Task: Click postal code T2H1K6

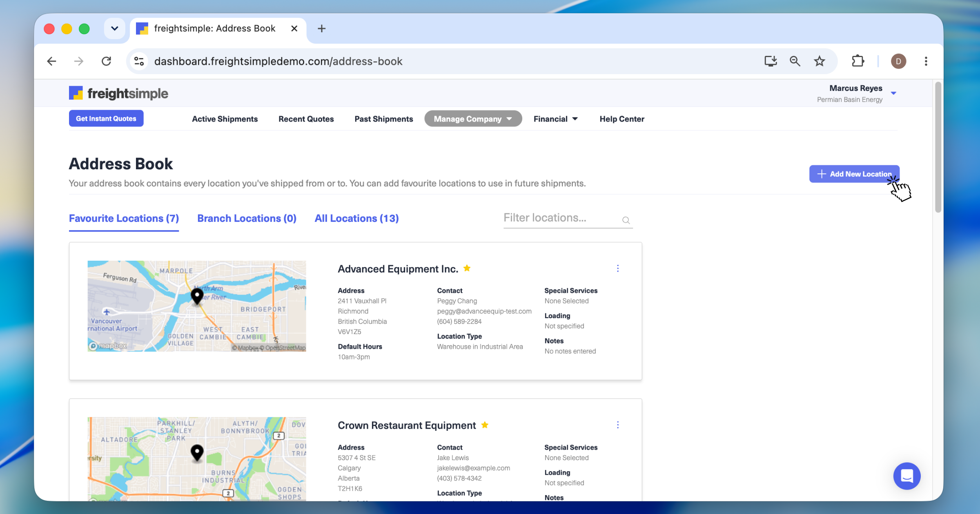Action: pyautogui.click(x=350, y=489)
